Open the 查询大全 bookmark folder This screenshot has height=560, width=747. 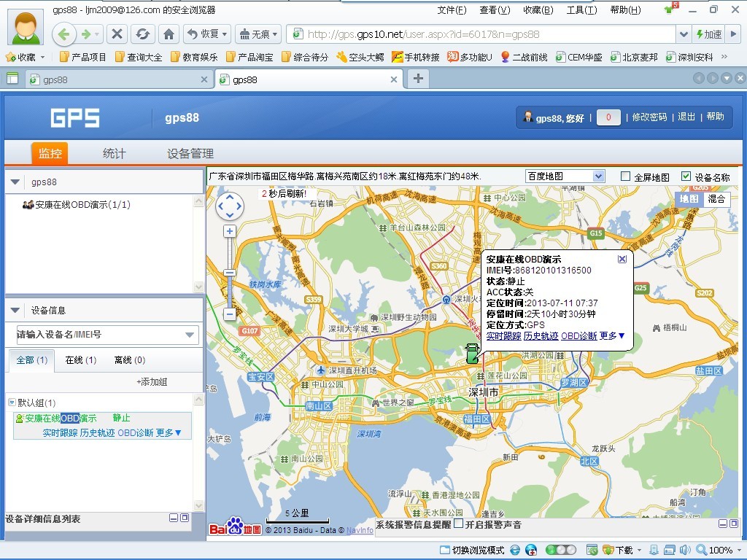point(138,57)
